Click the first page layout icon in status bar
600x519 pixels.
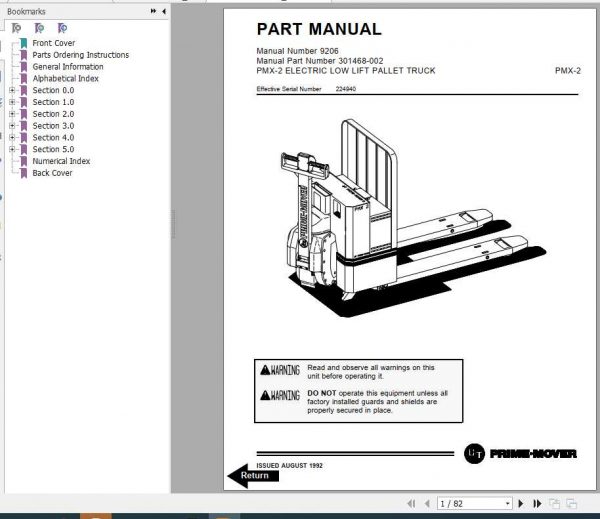tap(554, 504)
